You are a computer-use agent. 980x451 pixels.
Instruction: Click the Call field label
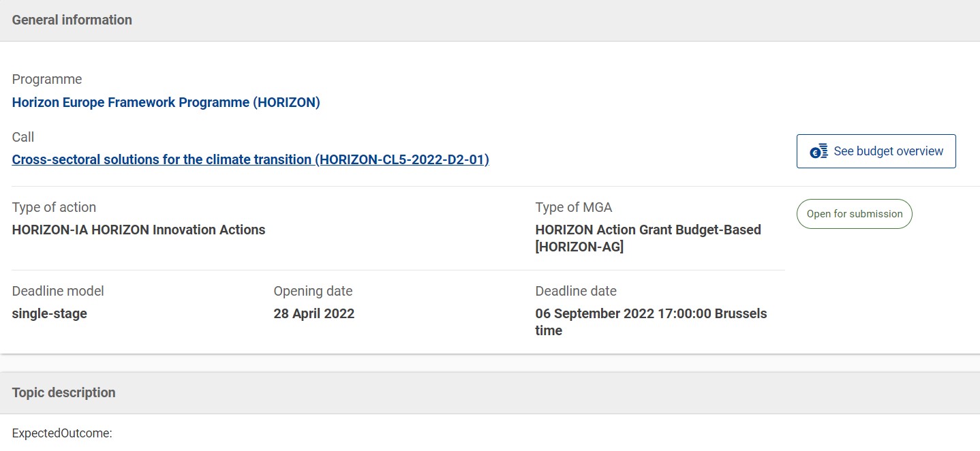23,138
